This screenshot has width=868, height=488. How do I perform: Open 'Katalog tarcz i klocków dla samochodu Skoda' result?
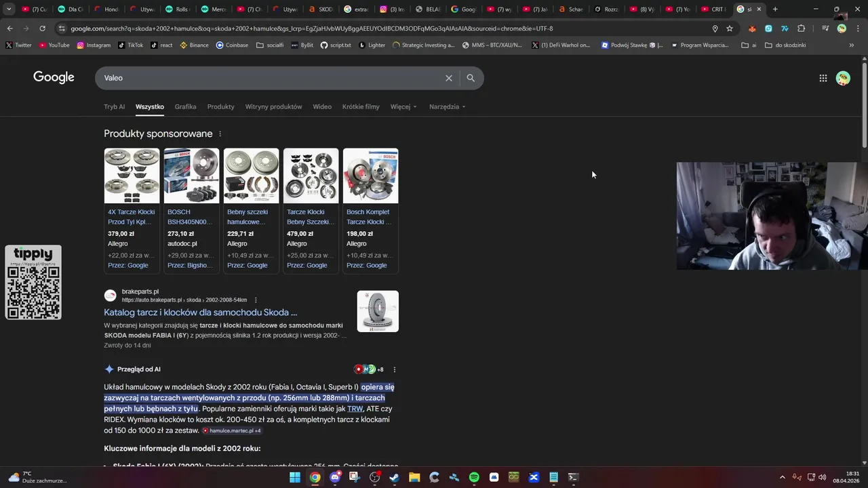200,312
